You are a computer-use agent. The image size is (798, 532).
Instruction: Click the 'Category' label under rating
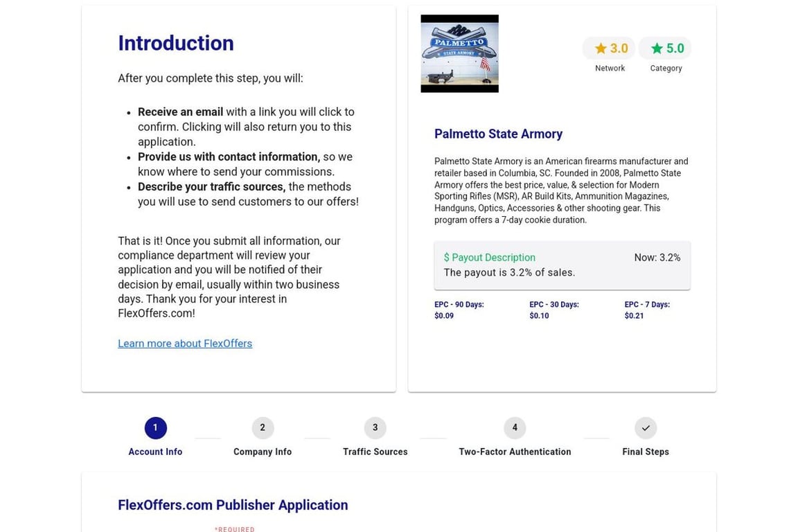pos(666,68)
